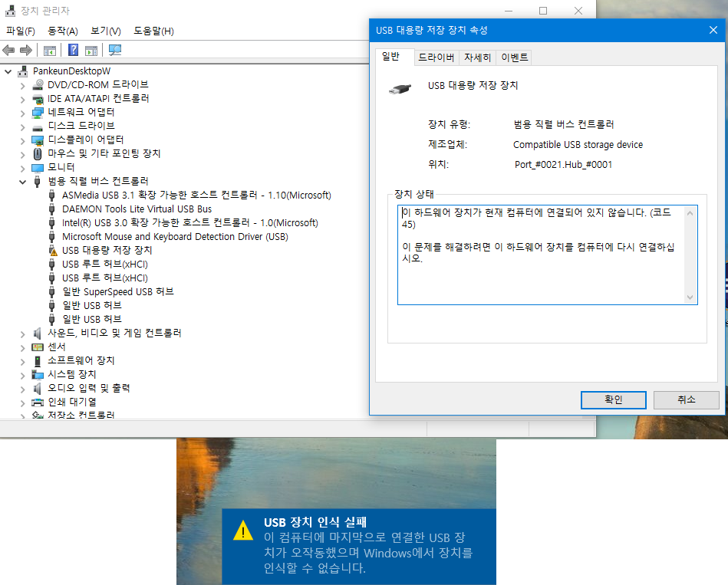The width and height of the screenshot is (728, 585).
Task: Click the mouse icon beside 마우스 및 기타 포인팅 장치
Action: coord(38,153)
